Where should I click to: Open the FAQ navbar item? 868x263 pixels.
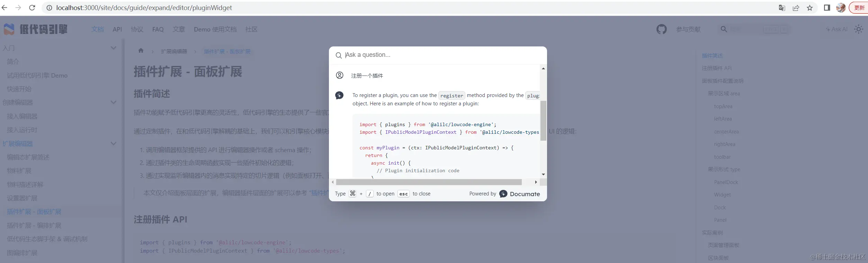coord(158,29)
